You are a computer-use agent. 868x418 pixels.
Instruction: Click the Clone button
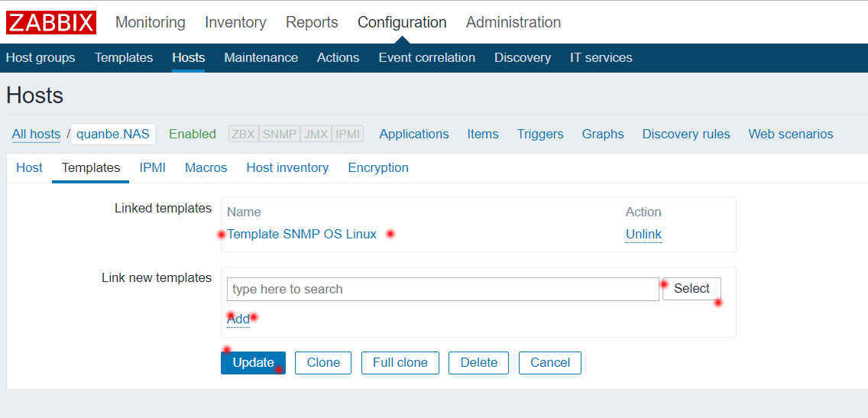coord(323,363)
